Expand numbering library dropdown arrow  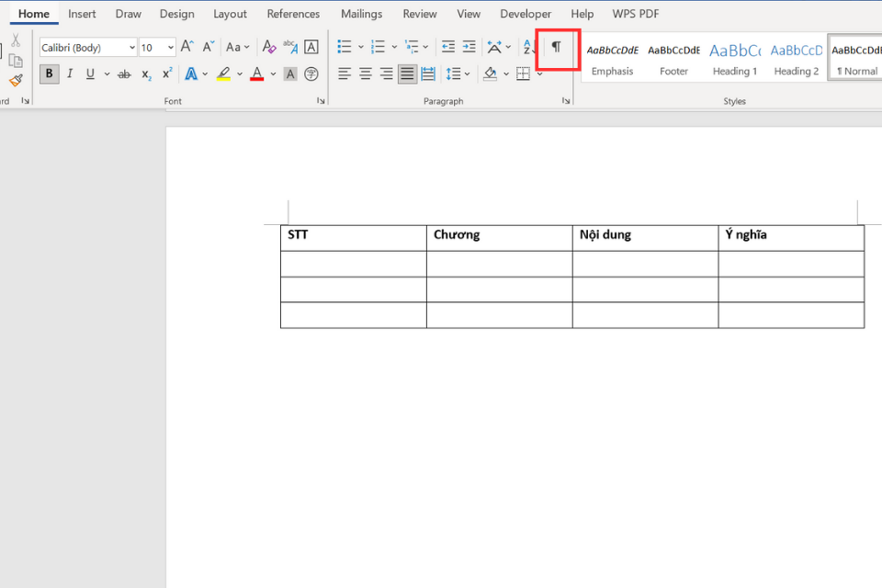click(394, 47)
